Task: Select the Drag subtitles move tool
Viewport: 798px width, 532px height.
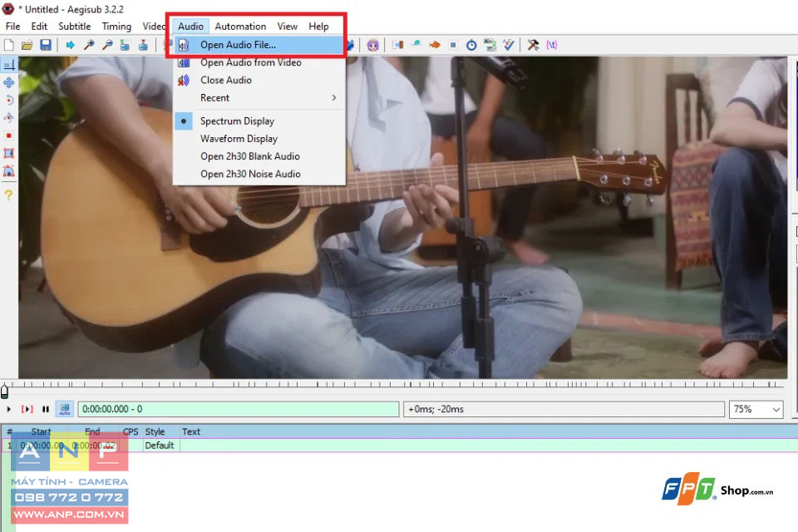Action: coord(9,82)
